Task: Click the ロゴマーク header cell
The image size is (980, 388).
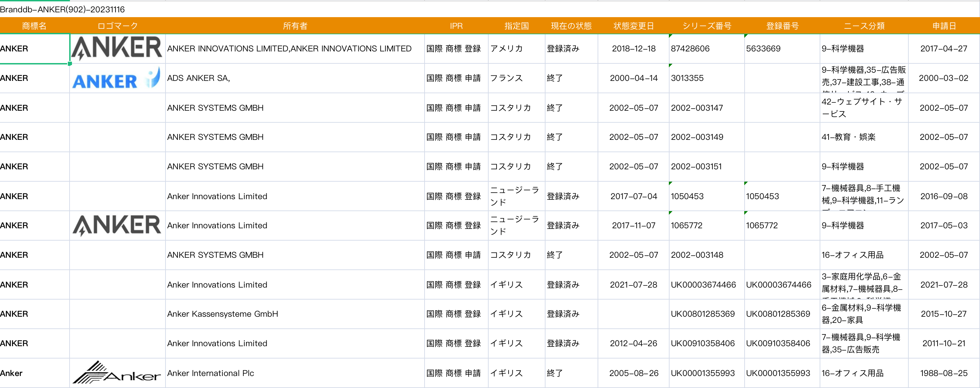Action: [x=118, y=26]
